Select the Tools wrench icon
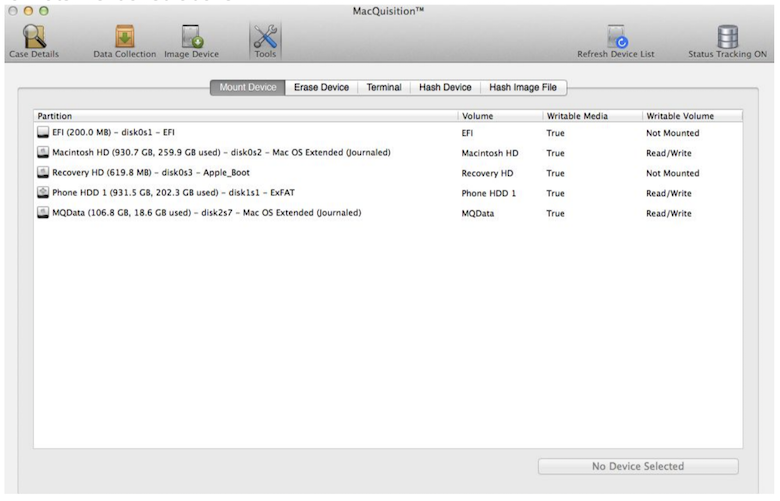 click(265, 37)
